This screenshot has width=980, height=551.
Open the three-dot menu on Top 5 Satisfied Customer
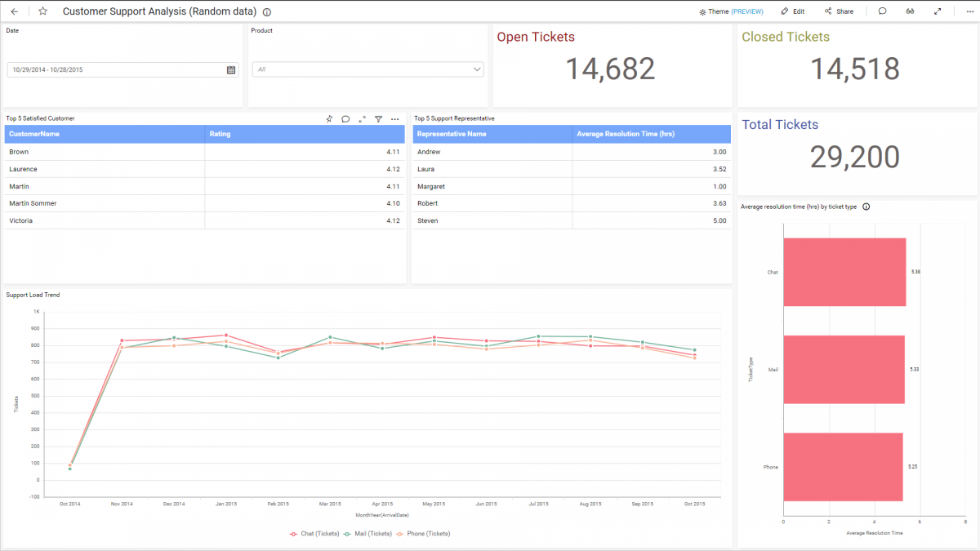pos(394,118)
